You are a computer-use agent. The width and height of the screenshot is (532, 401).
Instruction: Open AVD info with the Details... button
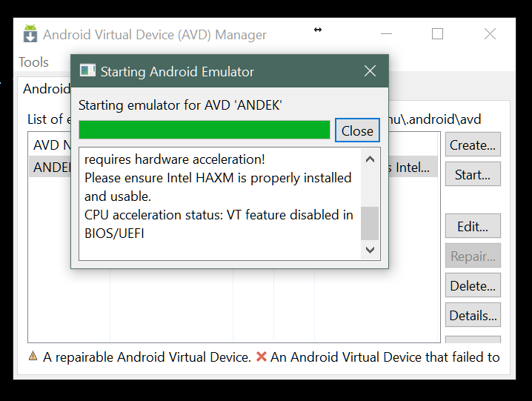(x=473, y=316)
